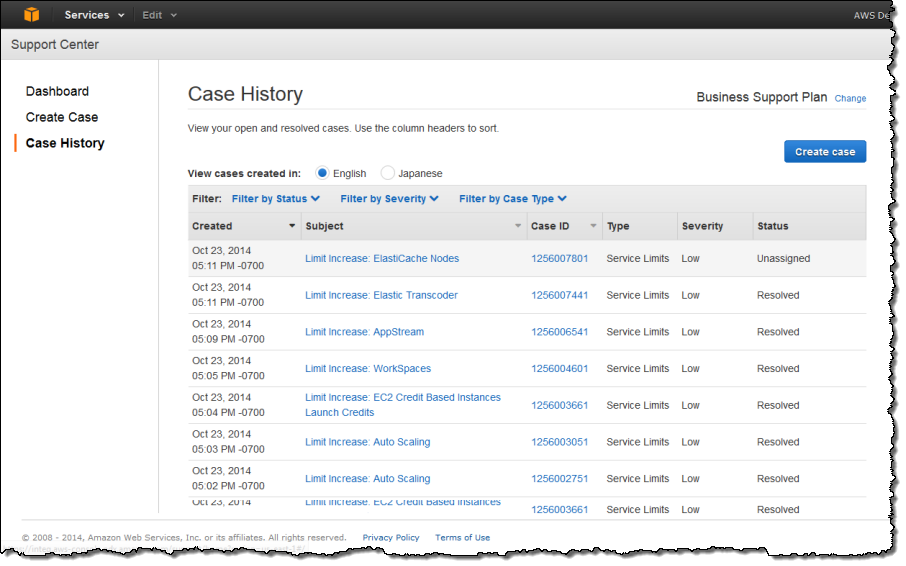Open Privacy Policy footer link
This screenshot has height=566, width=906.
click(x=391, y=538)
